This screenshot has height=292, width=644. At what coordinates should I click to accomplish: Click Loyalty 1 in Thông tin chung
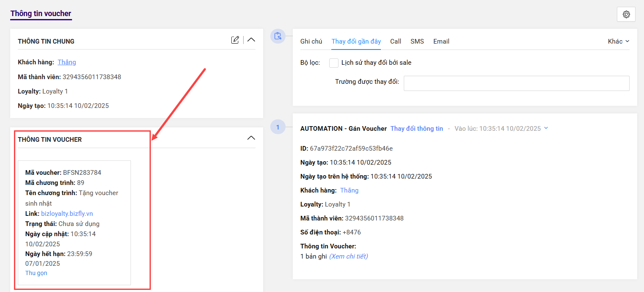coord(55,91)
